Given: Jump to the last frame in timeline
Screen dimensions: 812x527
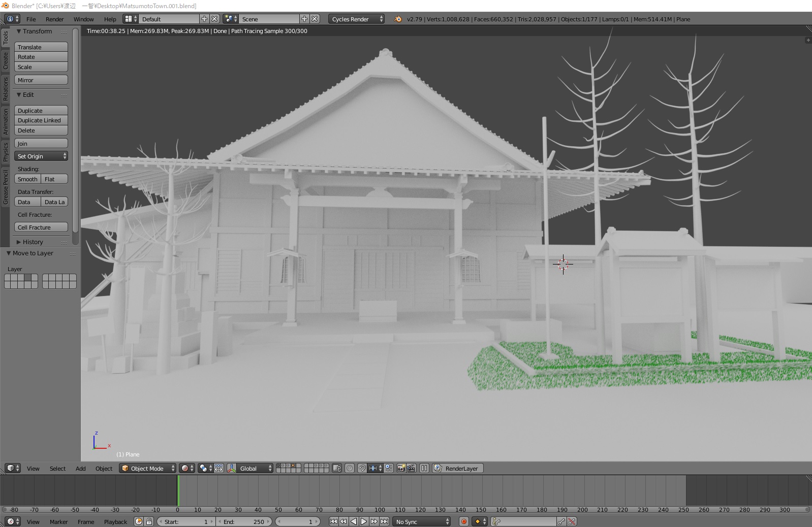Looking at the screenshot, I should click(385, 521).
